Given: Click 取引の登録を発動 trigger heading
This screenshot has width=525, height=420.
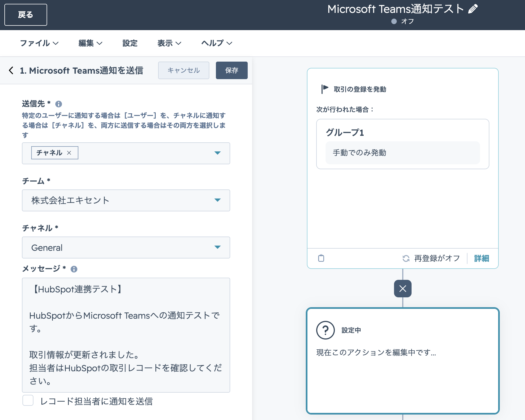Looking at the screenshot, I should pos(360,89).
